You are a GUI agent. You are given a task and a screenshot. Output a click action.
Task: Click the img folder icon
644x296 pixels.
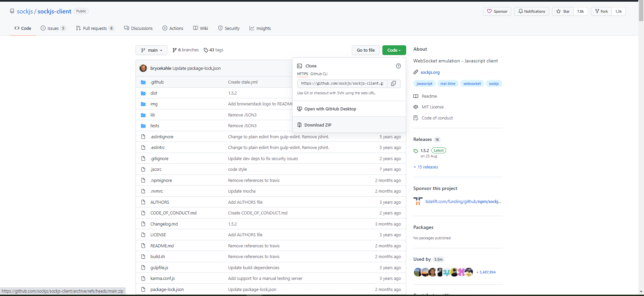tap(143, 104)
